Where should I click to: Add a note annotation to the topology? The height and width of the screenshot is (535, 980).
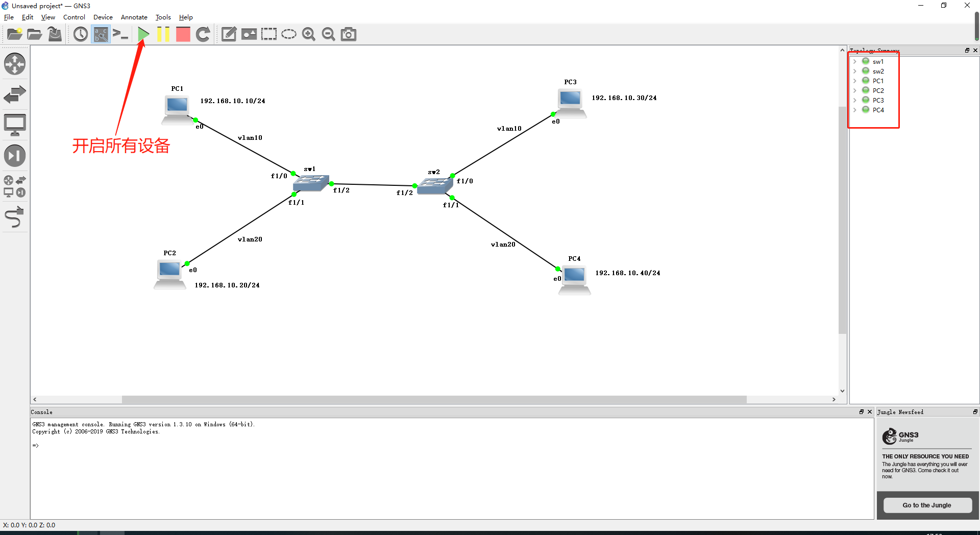click(229, 34)
